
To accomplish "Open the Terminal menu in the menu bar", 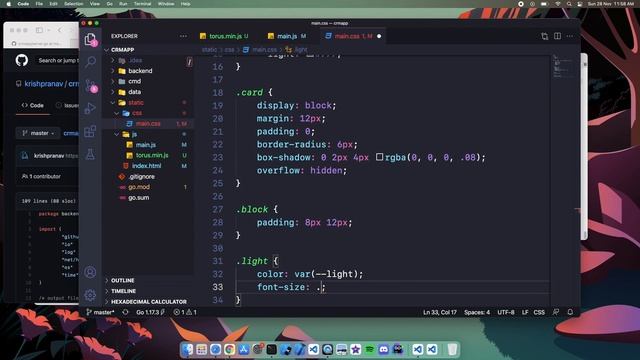I will 142,4.
